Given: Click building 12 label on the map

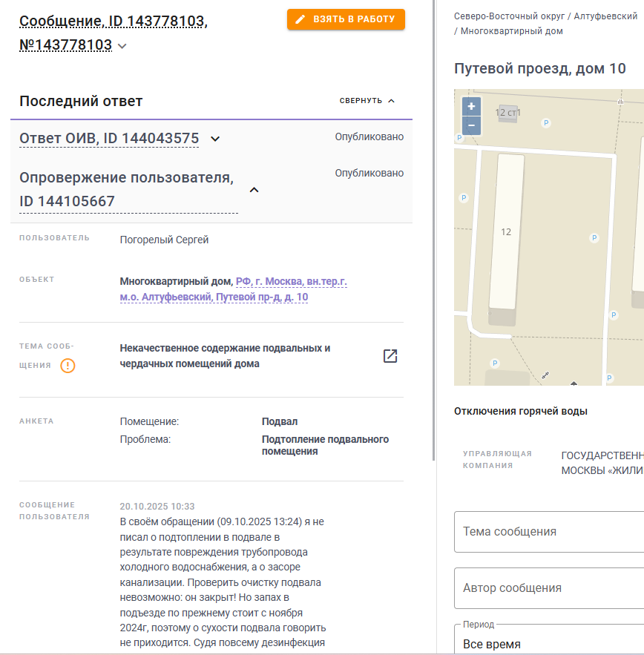Looking at the screenshot, I should click(506, 232).
